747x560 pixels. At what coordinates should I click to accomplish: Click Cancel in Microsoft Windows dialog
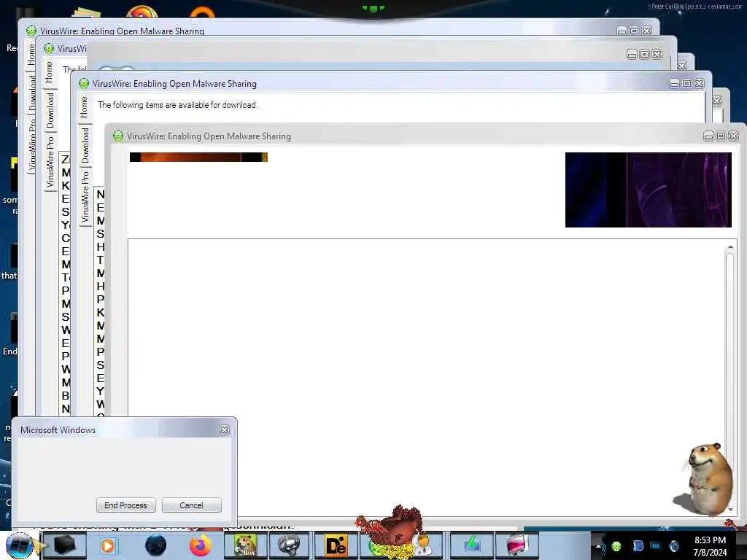(x=192, y=505)
